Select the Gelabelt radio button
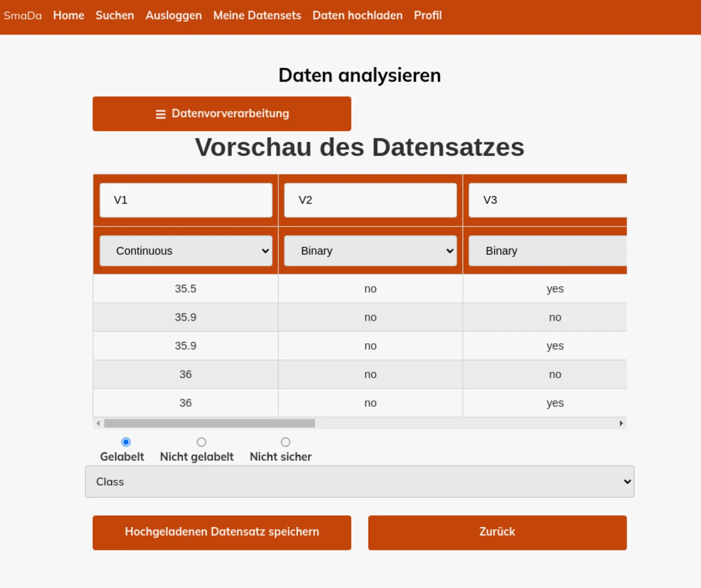Image resolution: width=701 pixels, height=588 pixels. tap(126, 442)
